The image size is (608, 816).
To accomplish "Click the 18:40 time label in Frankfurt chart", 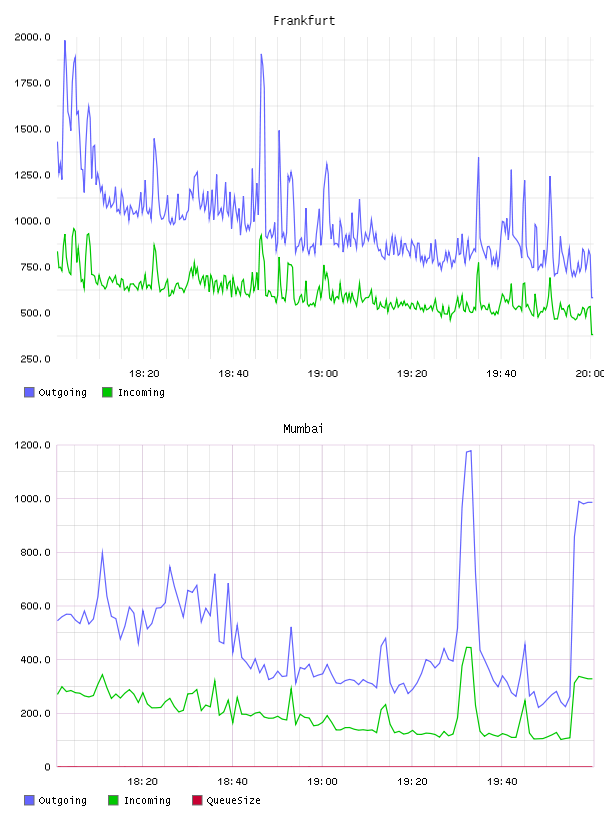I will [233, 374].
